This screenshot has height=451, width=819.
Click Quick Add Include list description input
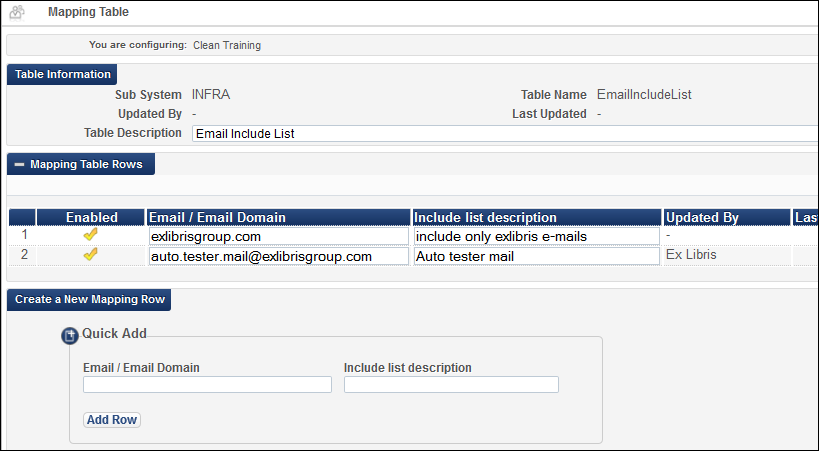451,385
